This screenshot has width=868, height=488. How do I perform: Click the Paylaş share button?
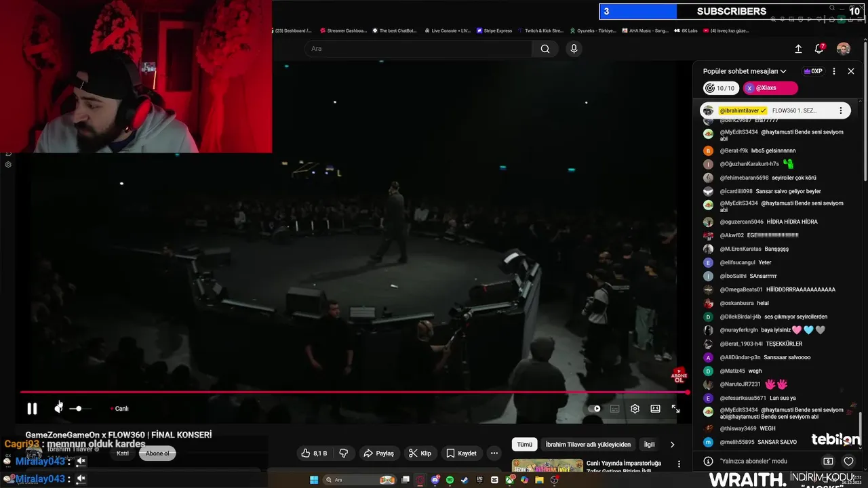pyautogui.click(x=378, y=453)
